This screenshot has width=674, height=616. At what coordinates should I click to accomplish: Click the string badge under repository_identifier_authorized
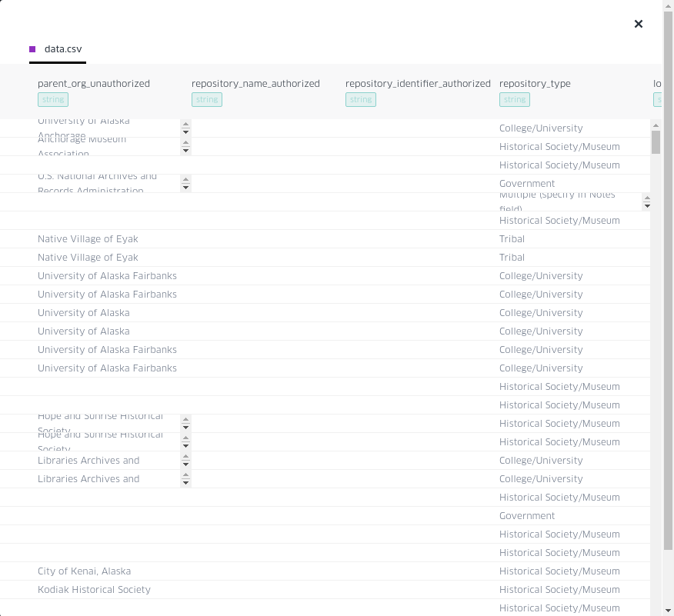[360, 99]
